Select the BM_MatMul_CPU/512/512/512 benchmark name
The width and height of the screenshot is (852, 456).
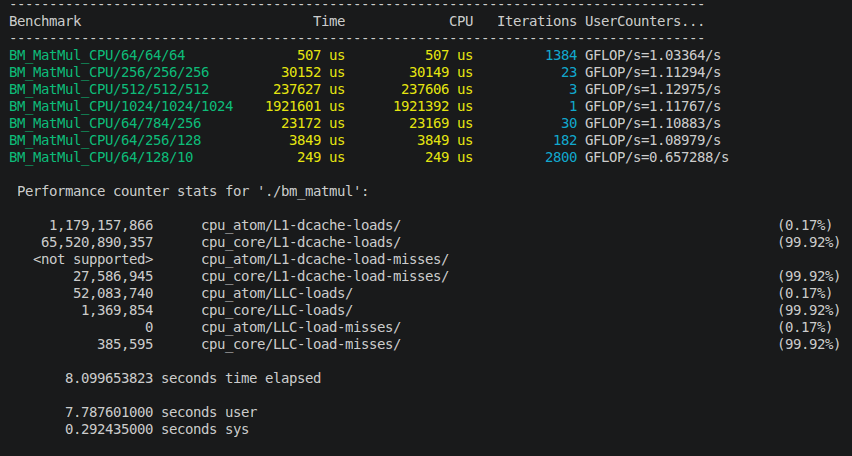click(x=109, y=89)
